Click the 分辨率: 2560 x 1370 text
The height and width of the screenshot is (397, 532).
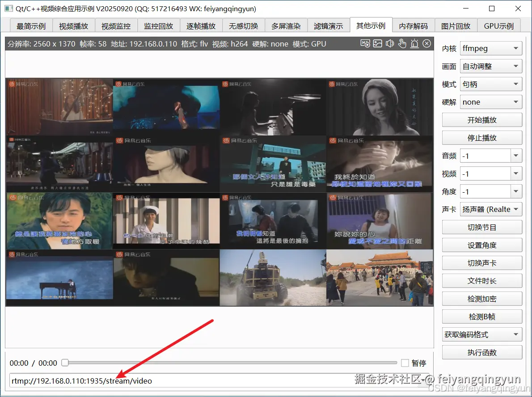42,44
